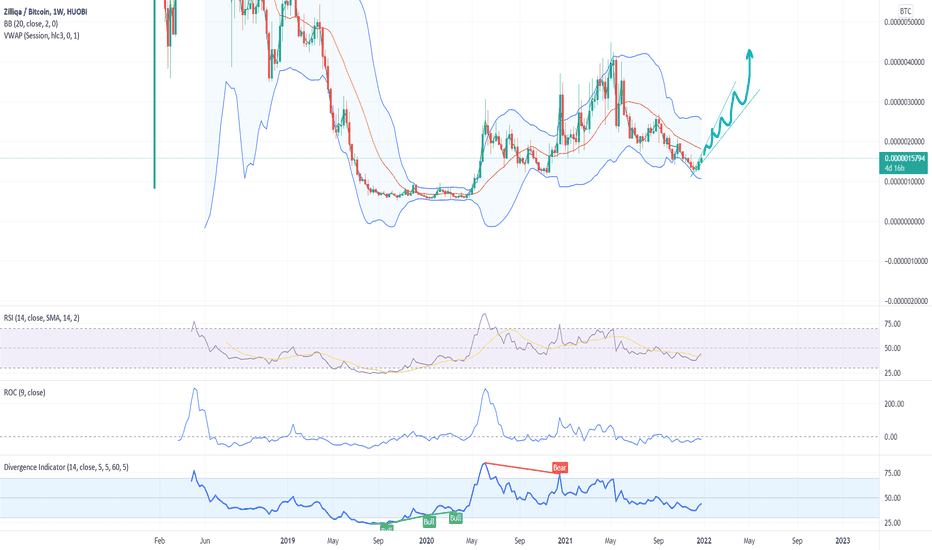
Task: Click the ROC scale value 0.00
Action: (x=891, y=437)
